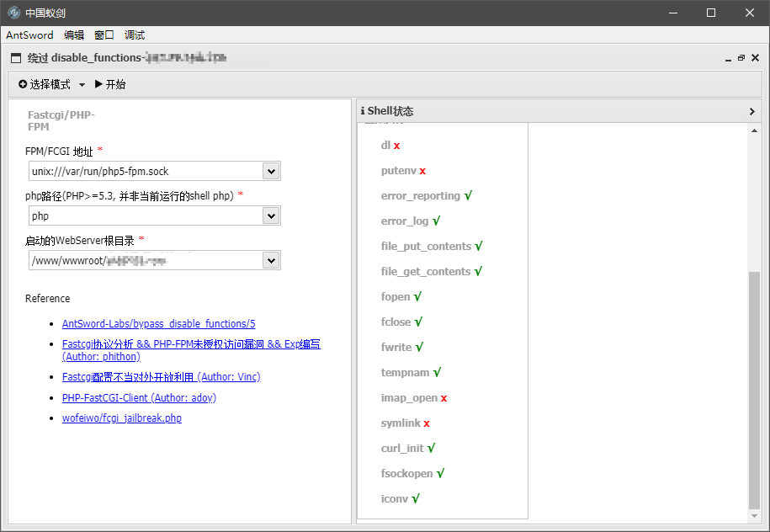Maximize the 中国蚁剑 application window
The image size is (770, 532).
click(710, 13)
